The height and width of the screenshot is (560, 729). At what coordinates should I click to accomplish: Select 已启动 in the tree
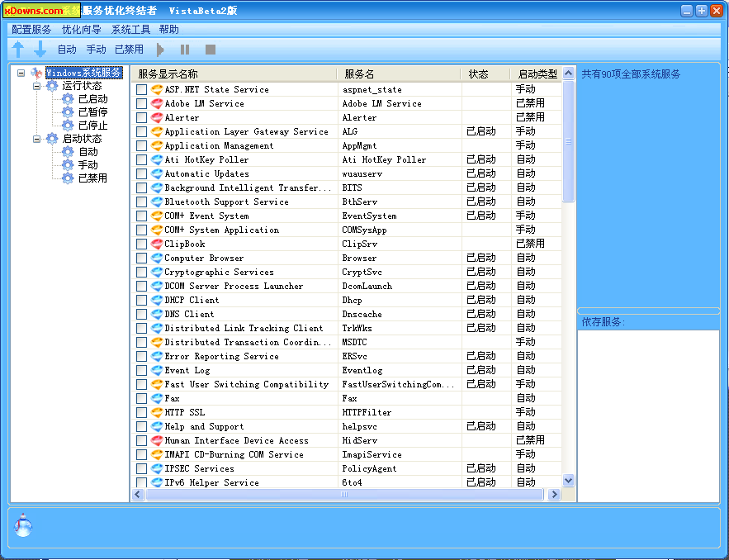(93, 98)
